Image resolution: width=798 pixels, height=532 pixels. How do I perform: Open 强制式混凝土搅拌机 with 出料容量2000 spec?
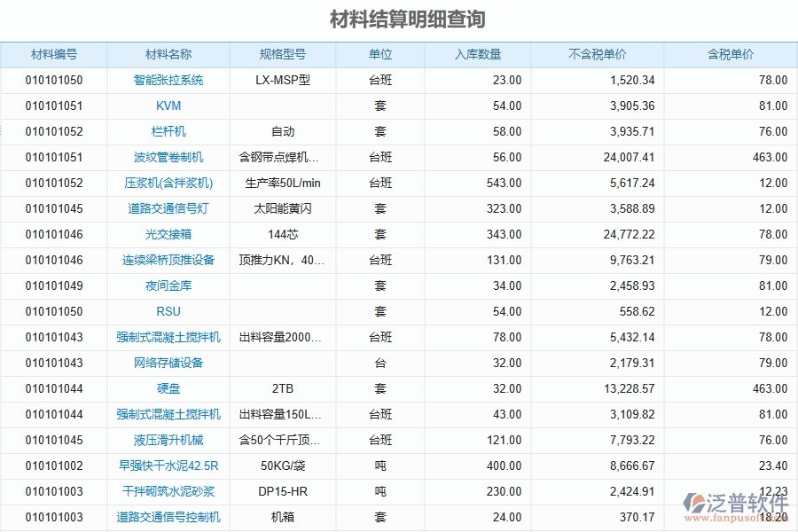168,337
